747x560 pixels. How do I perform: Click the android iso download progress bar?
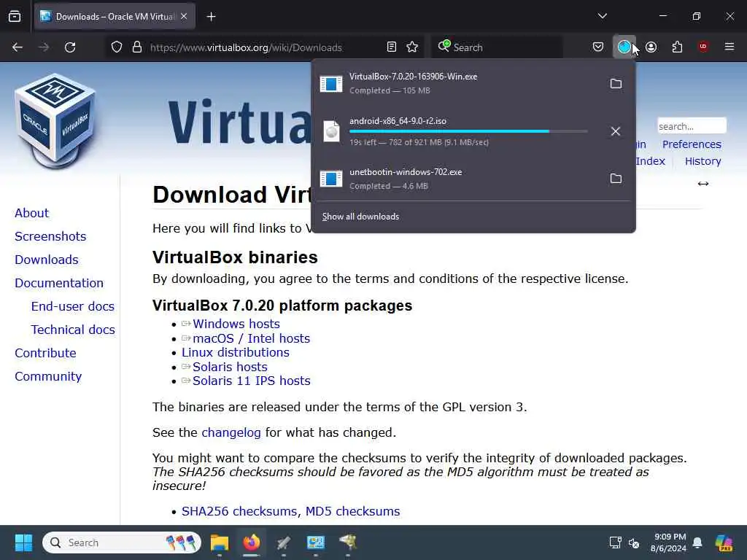point(468,131)
